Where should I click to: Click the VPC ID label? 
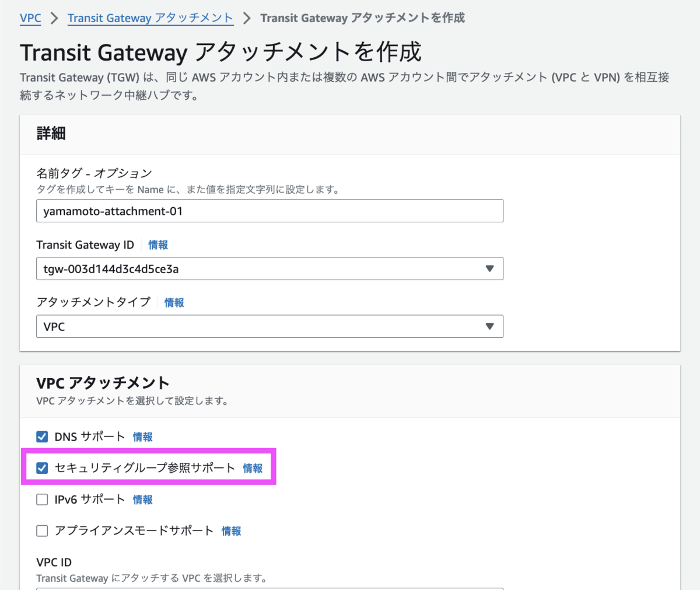pos(54,563)
